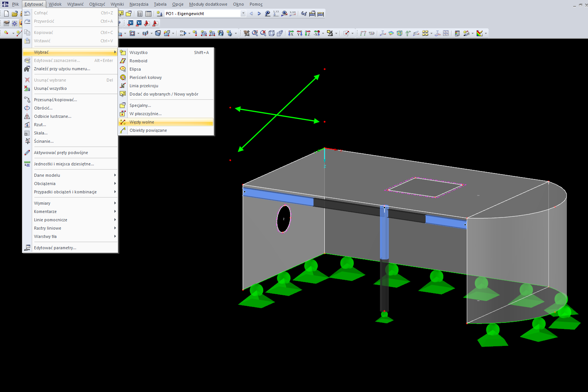
Task: Choose Węzły wolne in the submenu
Action: click(x=166, y=122)
